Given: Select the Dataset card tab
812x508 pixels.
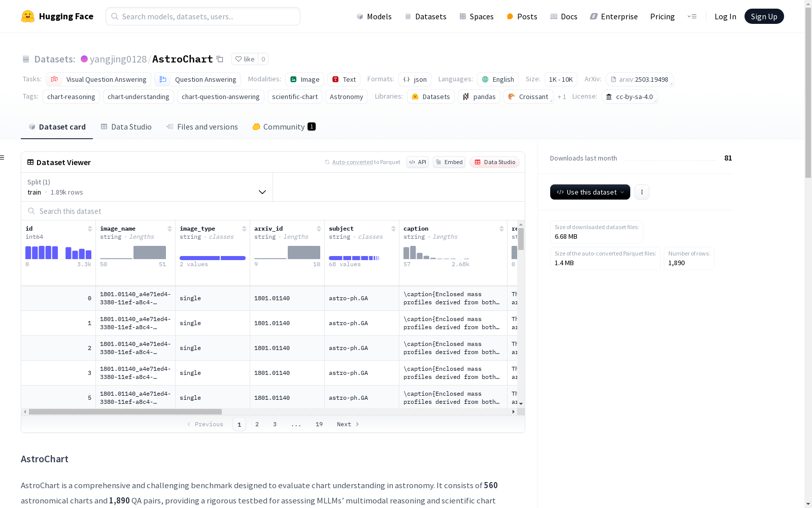Looking at the screenshot, I should [57, 127].
